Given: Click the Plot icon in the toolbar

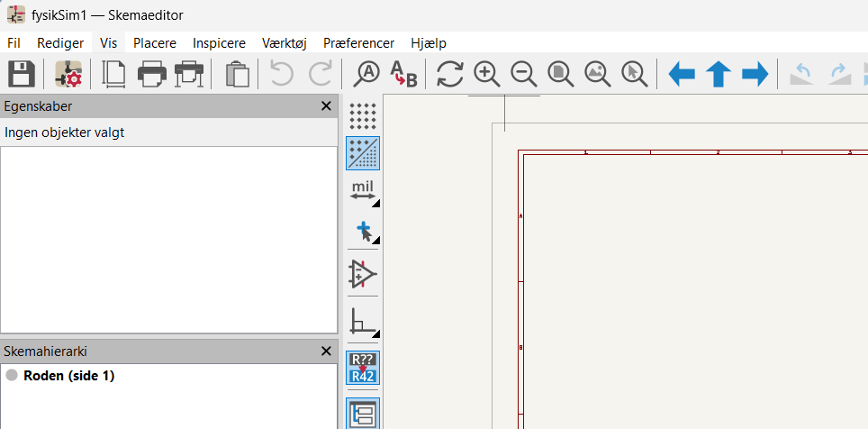Looking at the screenshot, I should (189, 74).
